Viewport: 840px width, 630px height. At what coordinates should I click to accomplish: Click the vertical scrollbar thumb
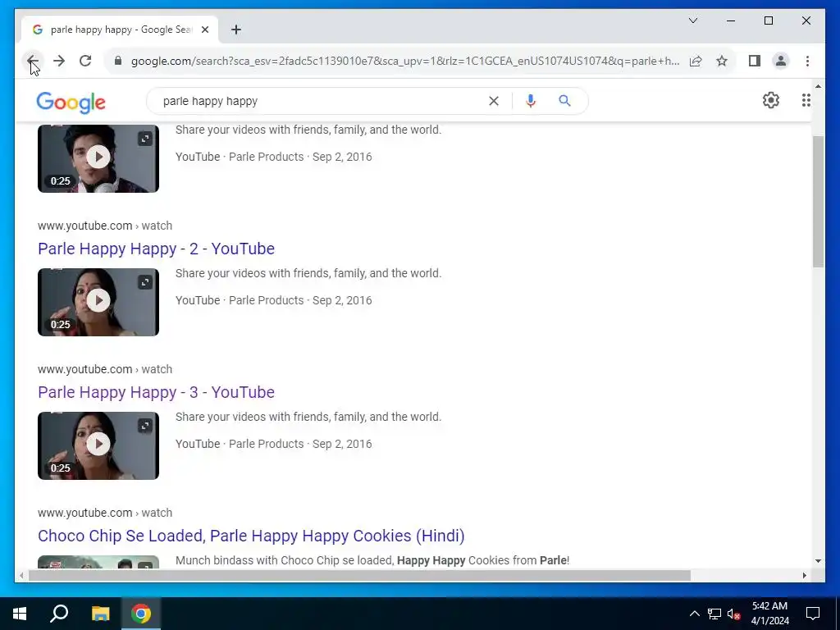(x=818, y=202)
